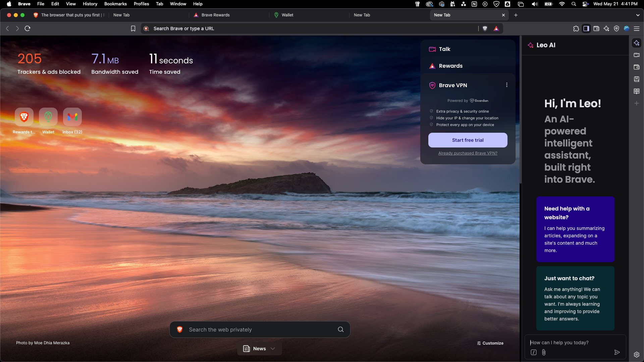
Task: Open the extensions puzzle icon
Action: (x=577, y=28)
